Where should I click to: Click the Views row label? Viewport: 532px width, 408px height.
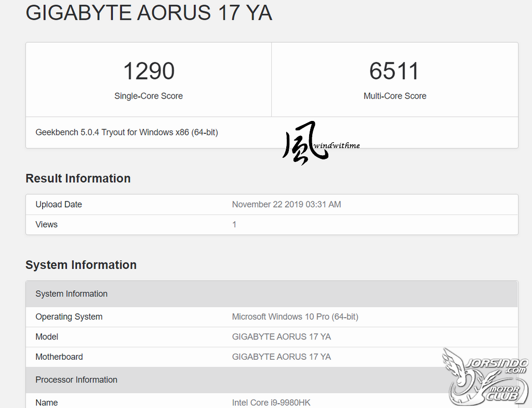pyautogui.click(x=46, y=224)
